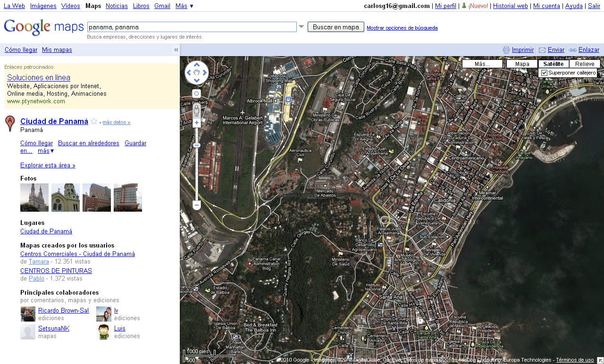Collapse the sidebar using the double chevron

coord(176,50)
